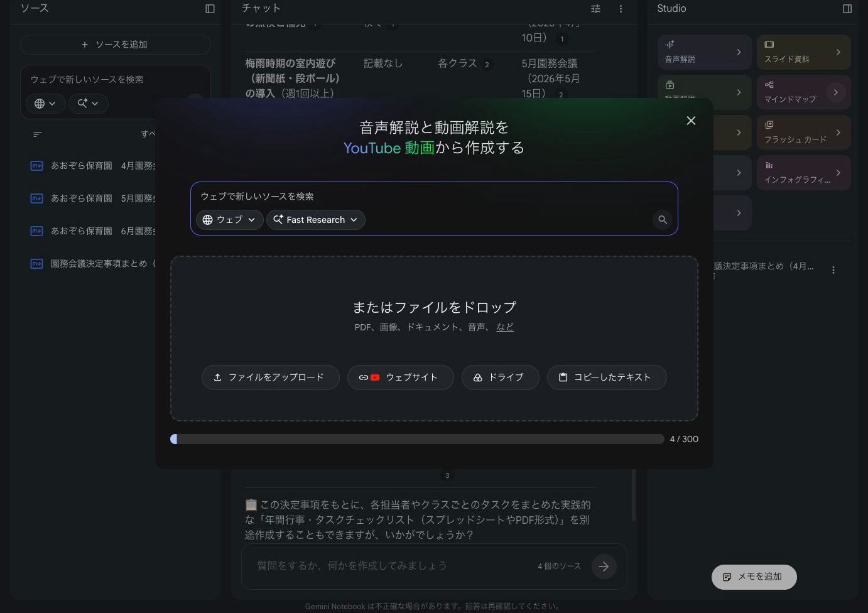Click the インフォグラフィック chart icon
This screenshot has width=868, height=613.
click(x=769, y=165)
